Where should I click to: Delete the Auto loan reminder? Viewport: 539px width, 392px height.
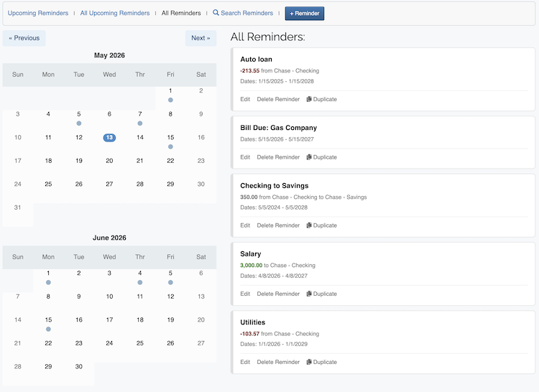tap(278, 99)
